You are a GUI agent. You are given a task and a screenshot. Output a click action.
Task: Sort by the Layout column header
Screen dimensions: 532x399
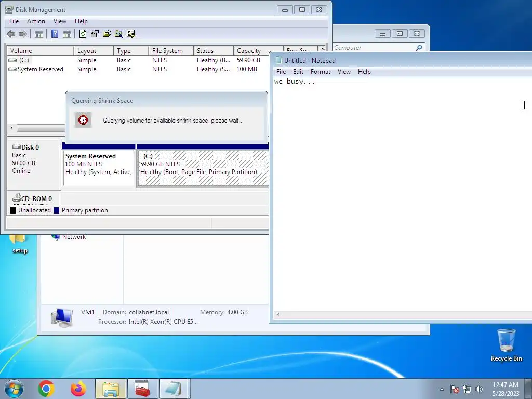point(94,50)
